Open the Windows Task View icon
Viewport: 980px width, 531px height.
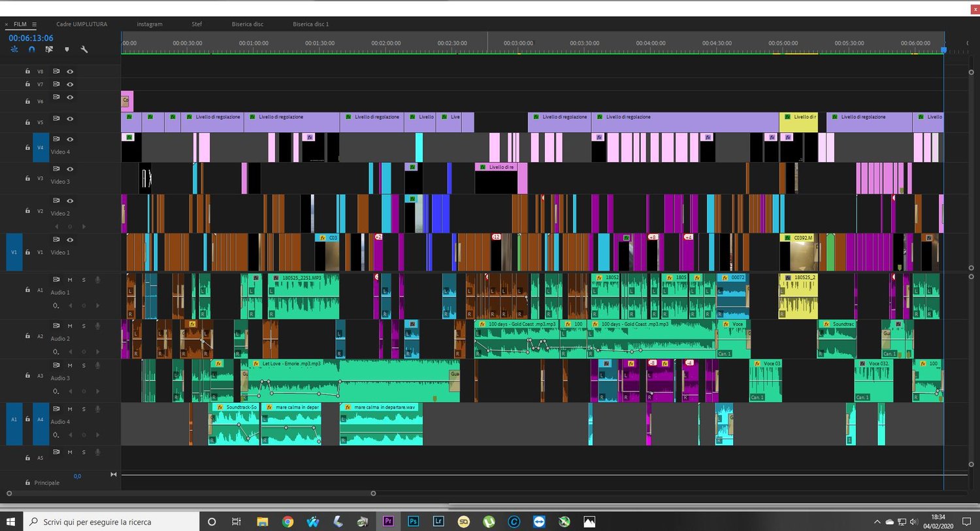coord(237,521)
